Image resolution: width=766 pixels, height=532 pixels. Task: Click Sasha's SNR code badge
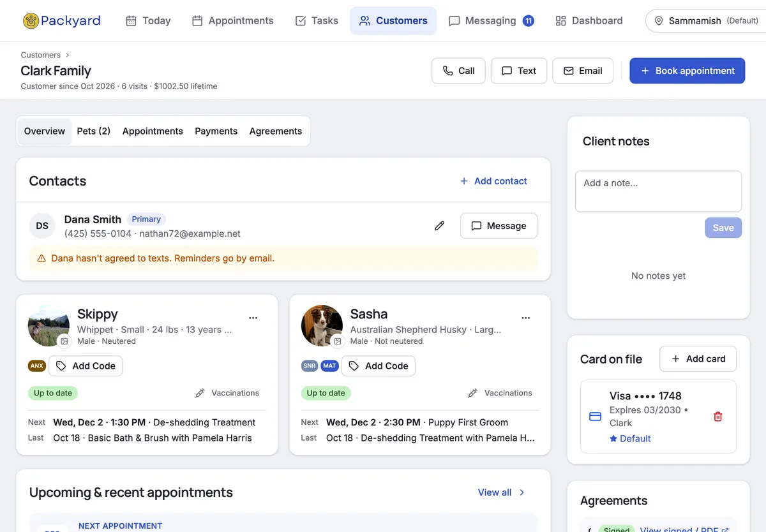(310, 366)
